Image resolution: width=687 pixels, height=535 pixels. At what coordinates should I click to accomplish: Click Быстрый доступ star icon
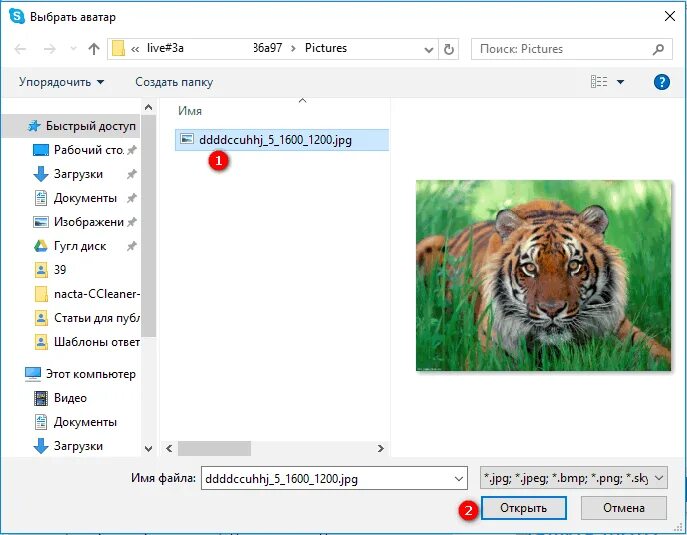click(x=34, y=126)
